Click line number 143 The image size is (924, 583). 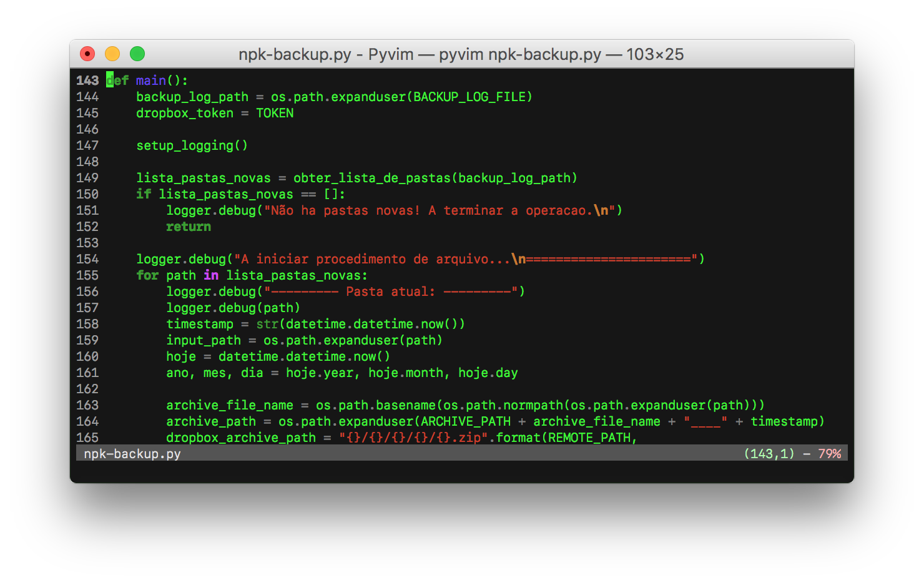click(87, 81)
